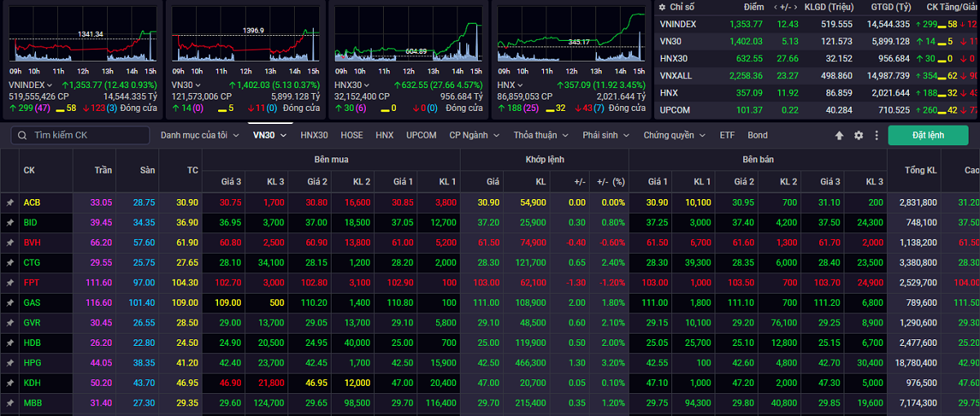Screen dimensions: 980x416
Task: Select VNXALL row in index table
Action: pos(817,75)
